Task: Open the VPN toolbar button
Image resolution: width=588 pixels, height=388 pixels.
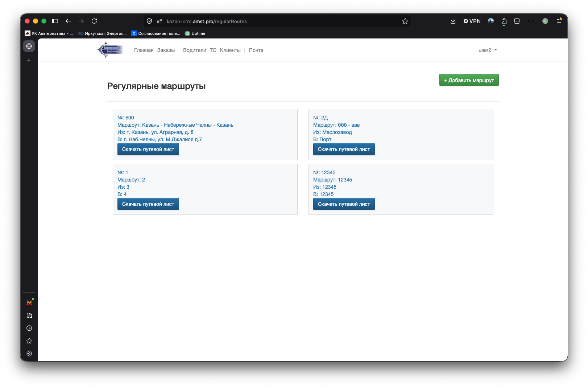Action: tap(472, 21)
